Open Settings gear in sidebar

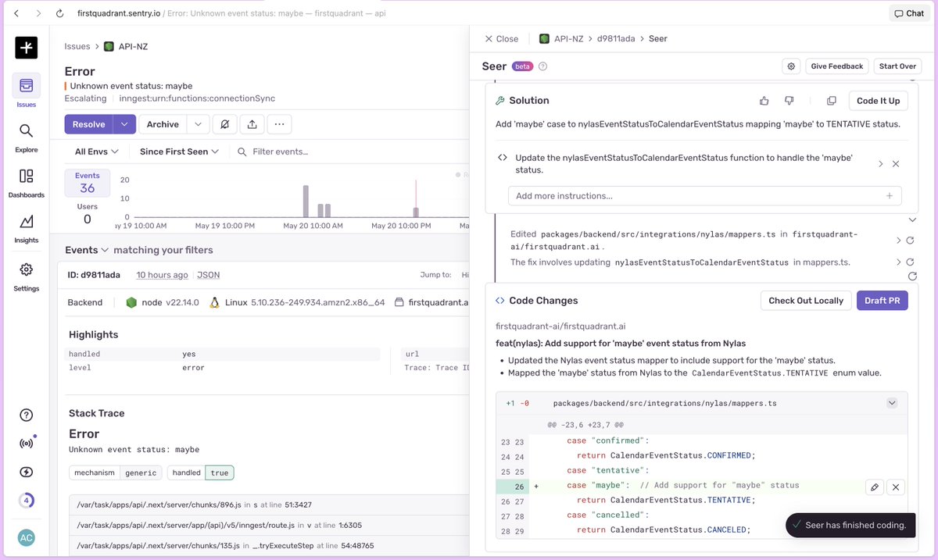click(x=26, y=276)
